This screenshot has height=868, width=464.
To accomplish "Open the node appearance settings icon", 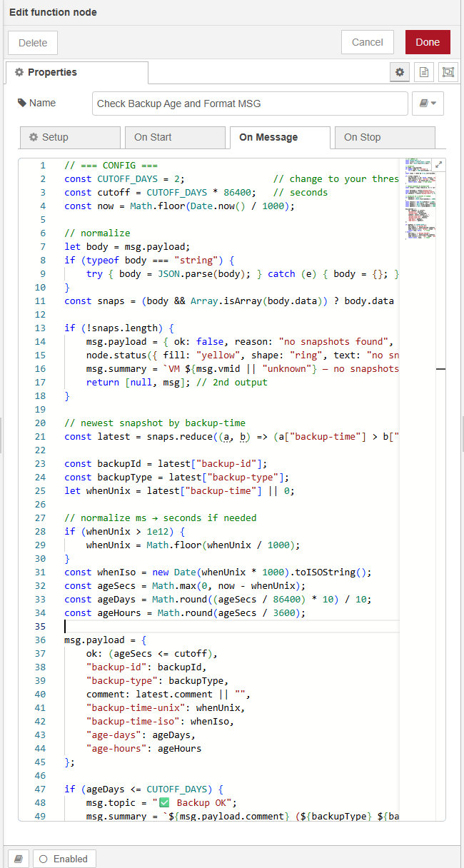I will (x=448, y=72).
